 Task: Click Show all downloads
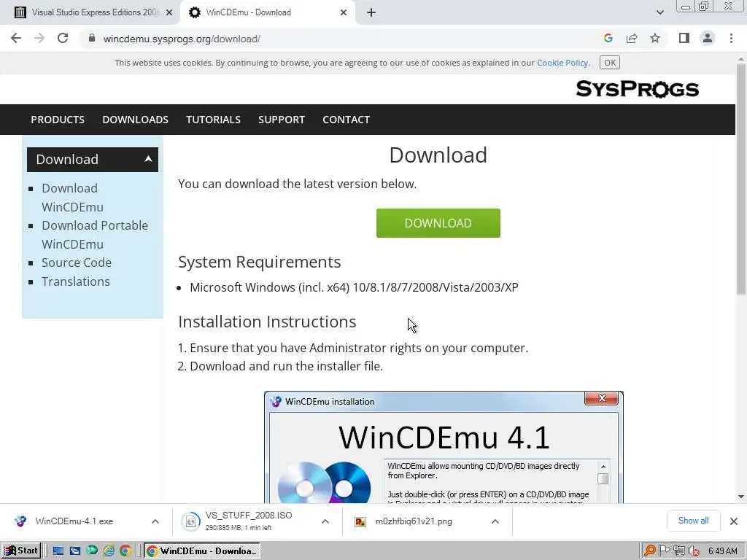(693, 521)
